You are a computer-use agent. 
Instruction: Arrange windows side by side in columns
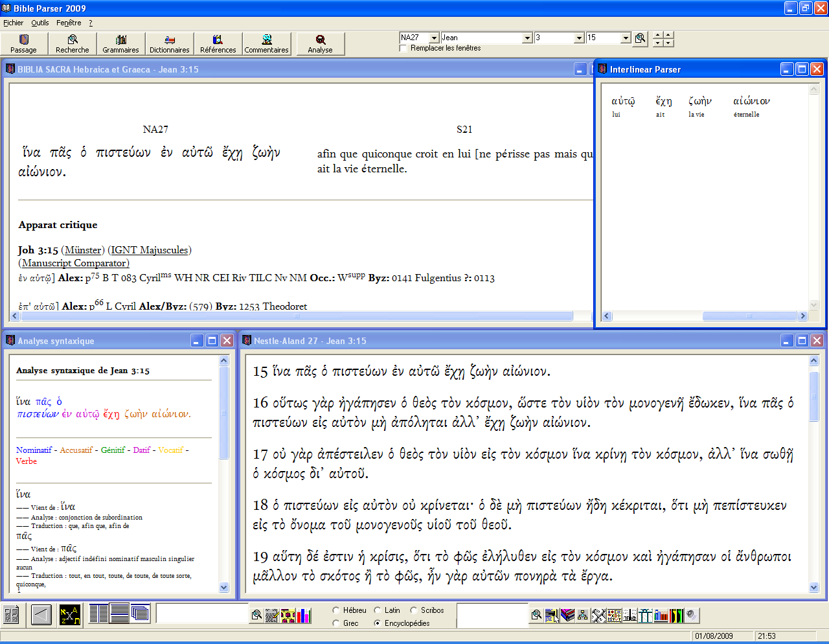(99, 613)
